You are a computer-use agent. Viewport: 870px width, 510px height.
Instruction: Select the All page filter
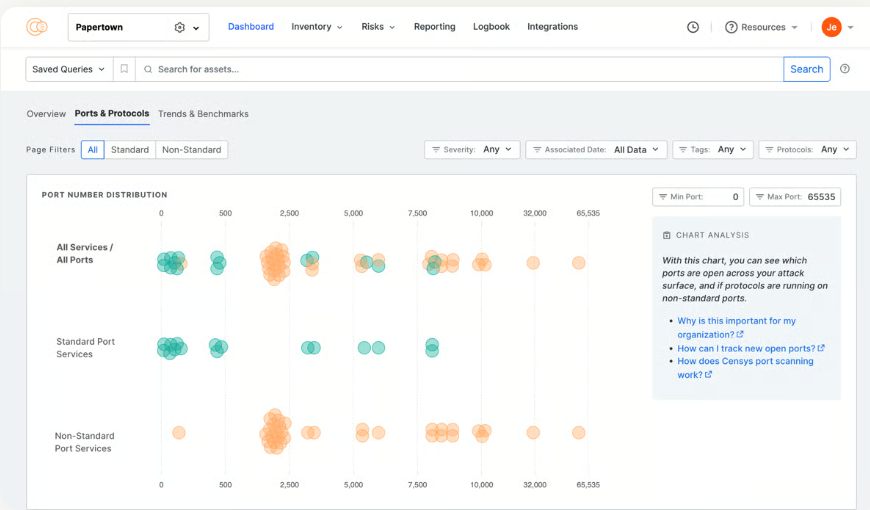[93, 150]
